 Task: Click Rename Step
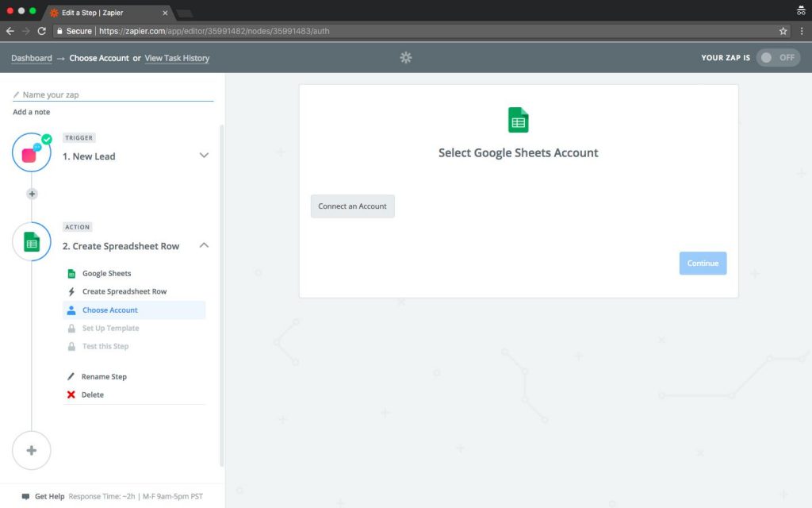104,377
